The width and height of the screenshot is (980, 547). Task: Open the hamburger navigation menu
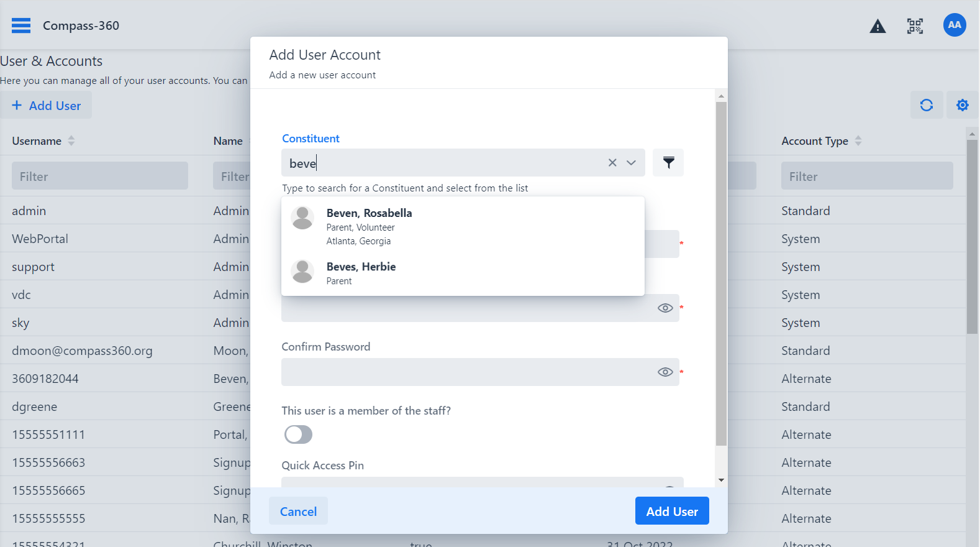[x=21, y=25]
